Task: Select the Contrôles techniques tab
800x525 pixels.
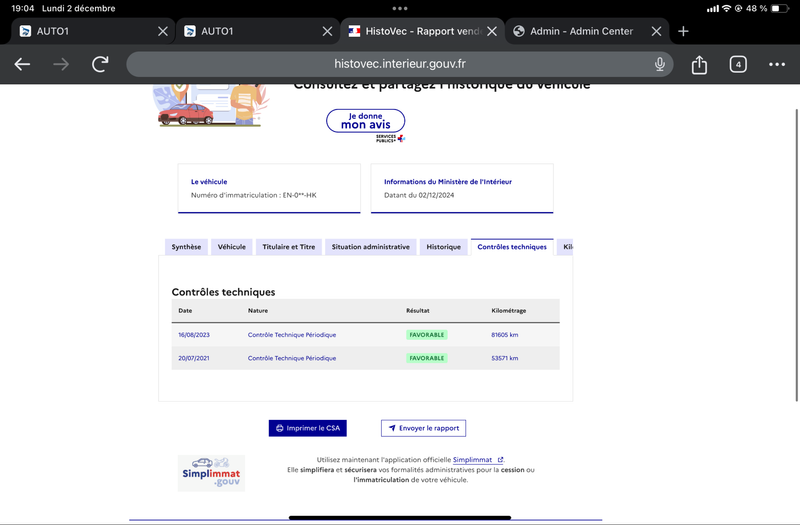Action: tap(512, 247)
